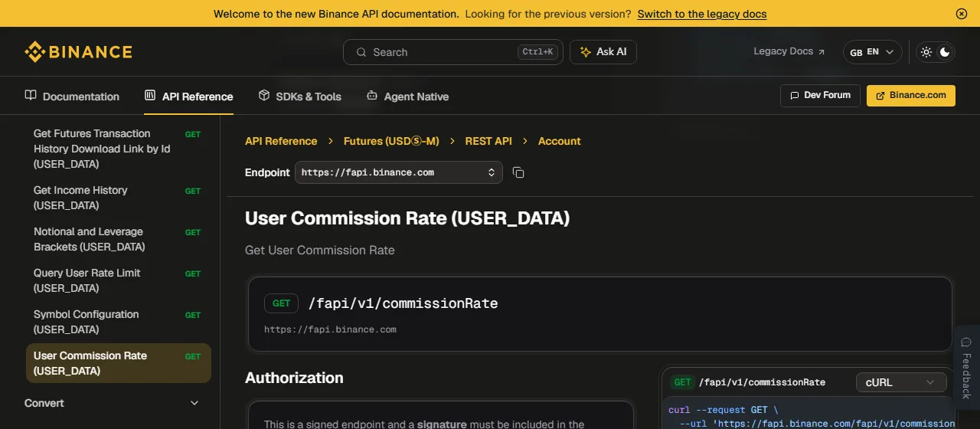Click the Dev Forum chat icon
The width and height of the screenshot is (980, 429).
click(x=794, y=95)
